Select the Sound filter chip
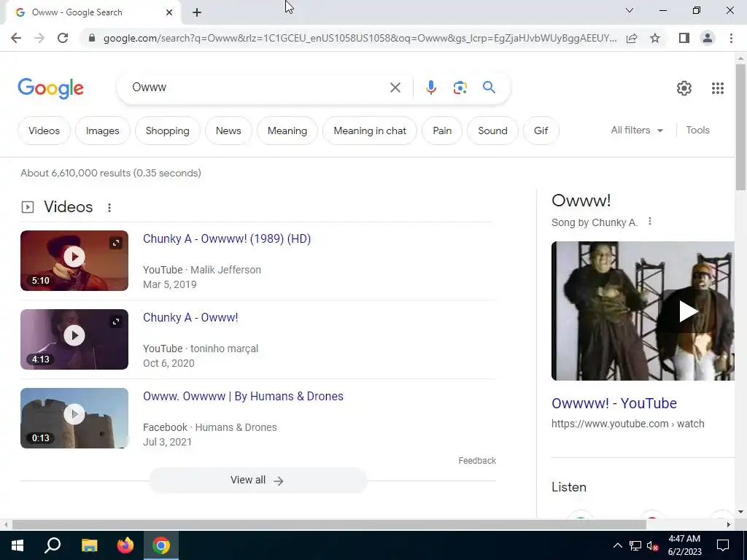The height and width of the screenshot is (560, 747). pos(492,131)
